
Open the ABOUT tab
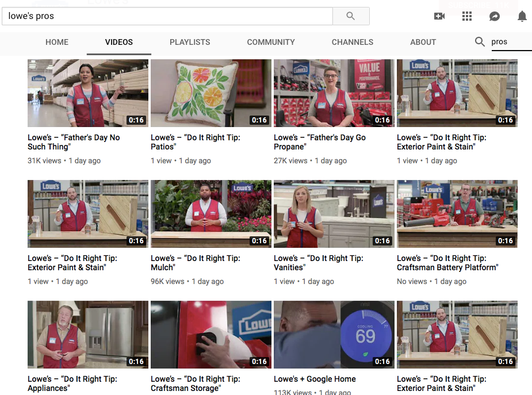(423, 42)
